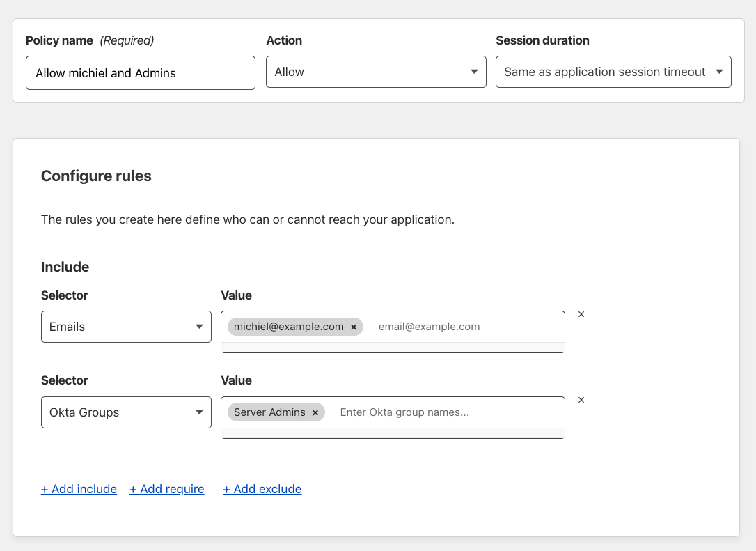
Task: Add an exclude rule
Action: pos(262,488)
